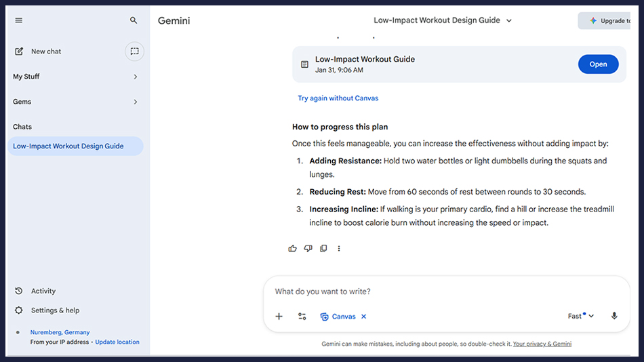Open the Activity sidebar item

click(x=43, y=291)
